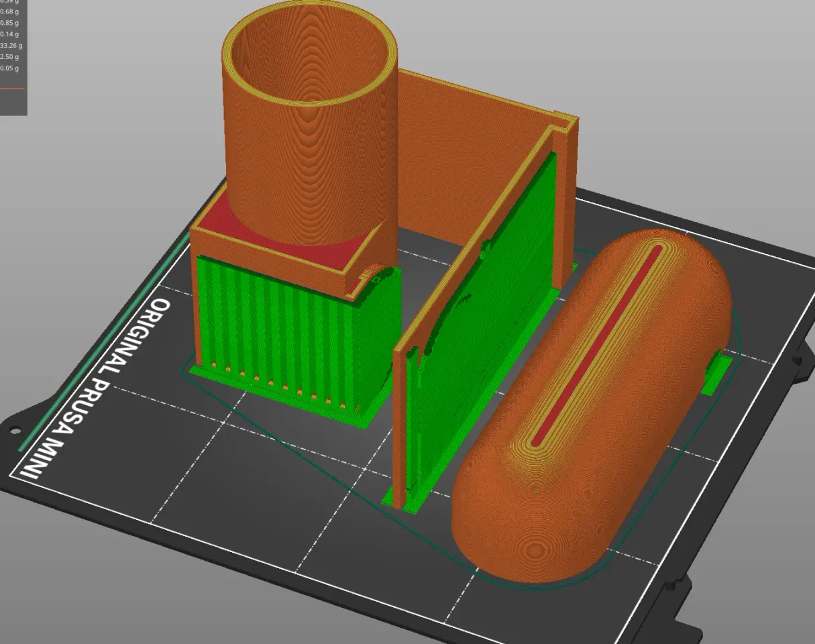
Task: Toggle the legend entry showing 33.26 g
Action: coord(12,46)
